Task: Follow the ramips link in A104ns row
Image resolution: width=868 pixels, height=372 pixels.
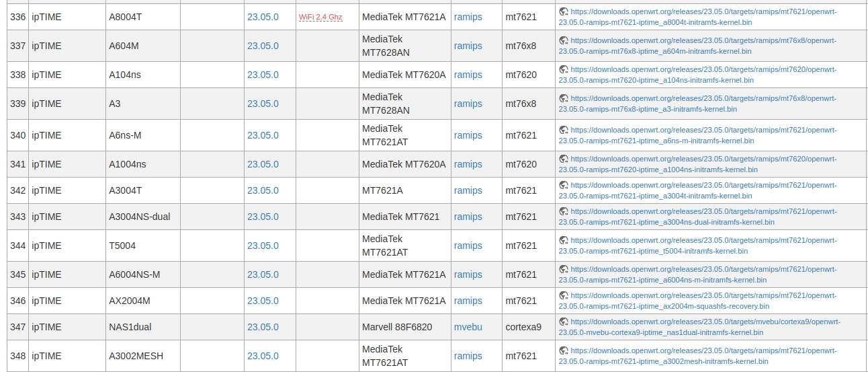Action: point(468,75)
